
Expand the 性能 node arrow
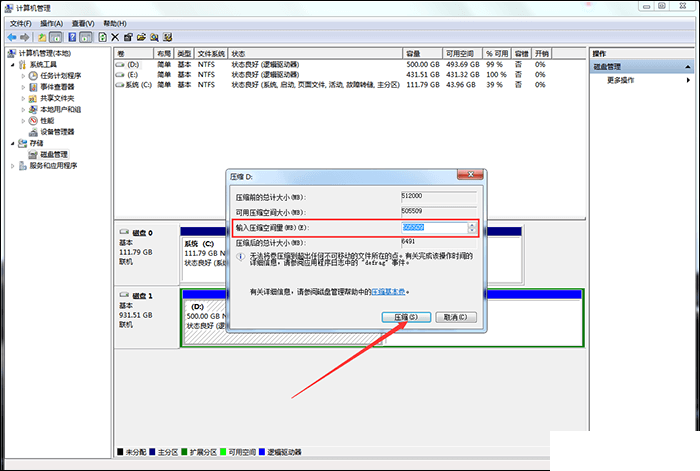pyautogui.click(x=23, y=121)
